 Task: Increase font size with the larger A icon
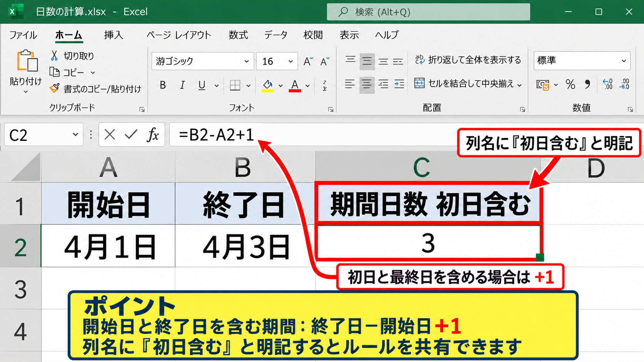(308, 61)
